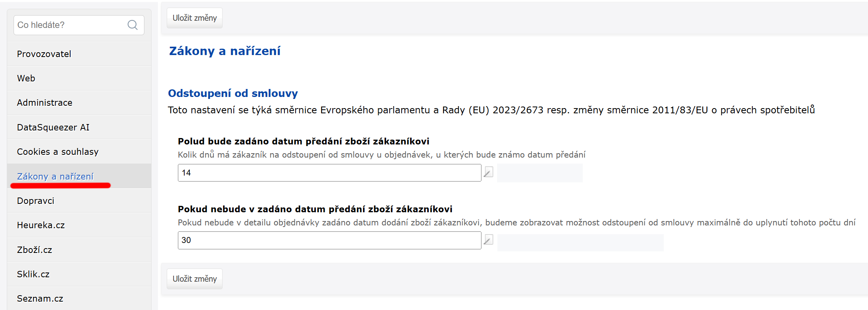
Task: Click the search magnifier icon
Action: click(x=132, y=25)
